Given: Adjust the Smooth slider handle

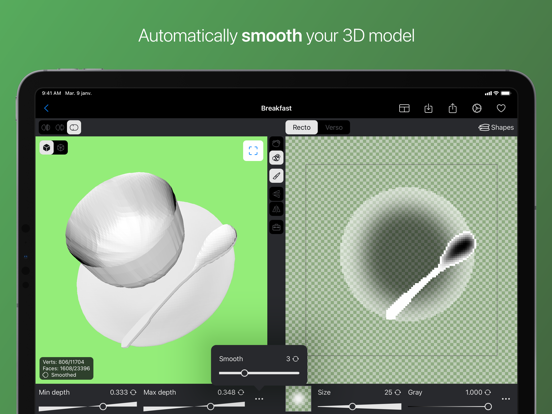Looking at the screenshot, I should coord(244,373).
